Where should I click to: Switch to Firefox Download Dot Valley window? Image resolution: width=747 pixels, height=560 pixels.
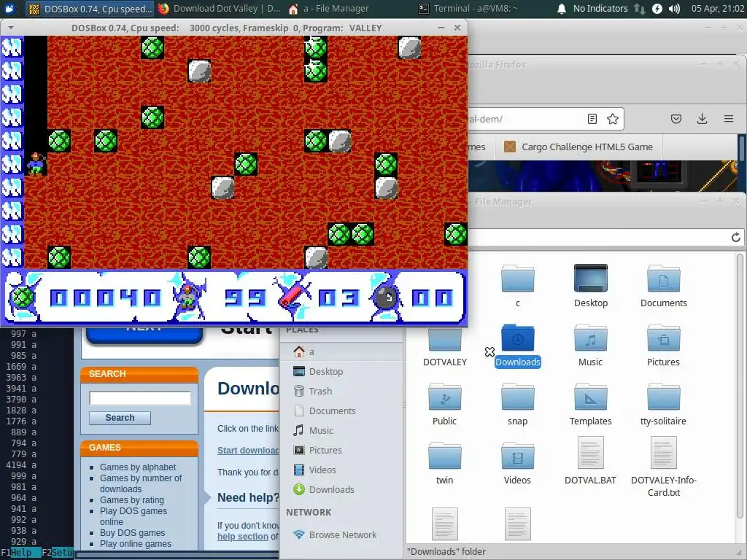coord(219,9)
